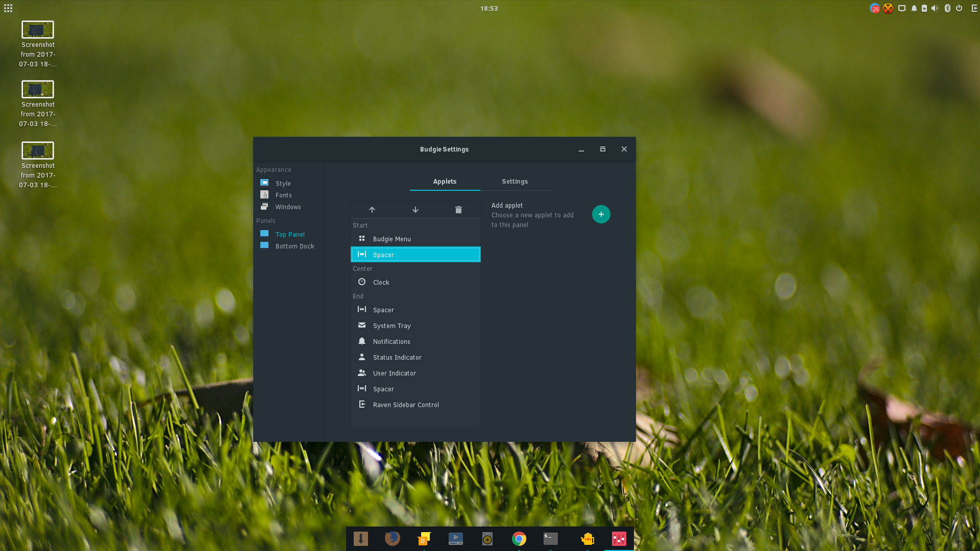Switch to the Applets tab
980x551 pixels.
[445, 182]
